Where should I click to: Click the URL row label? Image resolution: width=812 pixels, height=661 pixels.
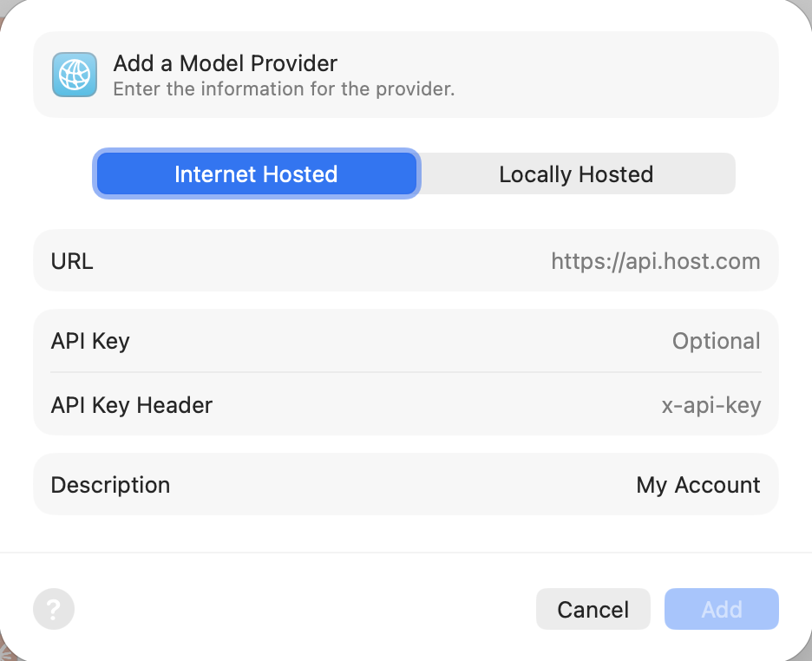(72, 261)
